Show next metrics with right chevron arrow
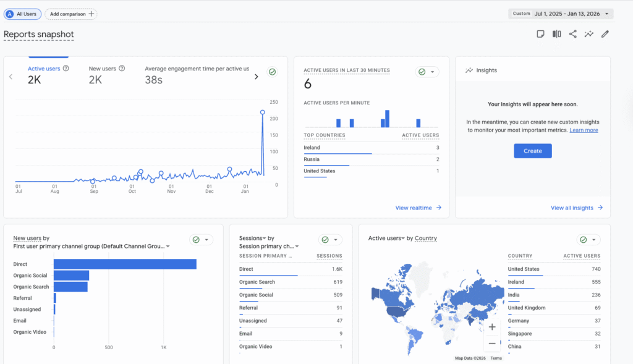633x364 pixels. (257, 77)
